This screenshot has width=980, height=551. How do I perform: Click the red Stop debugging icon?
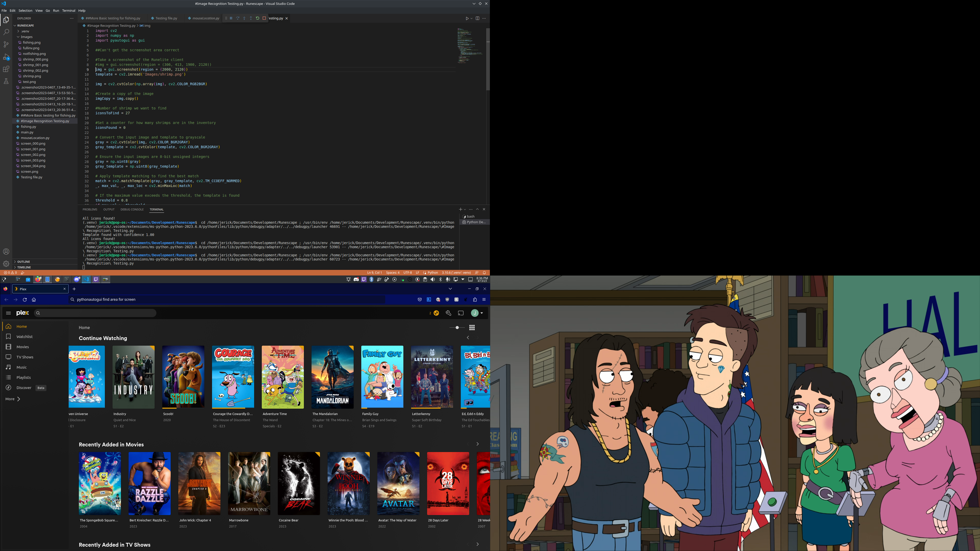pyautogui.click(x=264, y=18)
